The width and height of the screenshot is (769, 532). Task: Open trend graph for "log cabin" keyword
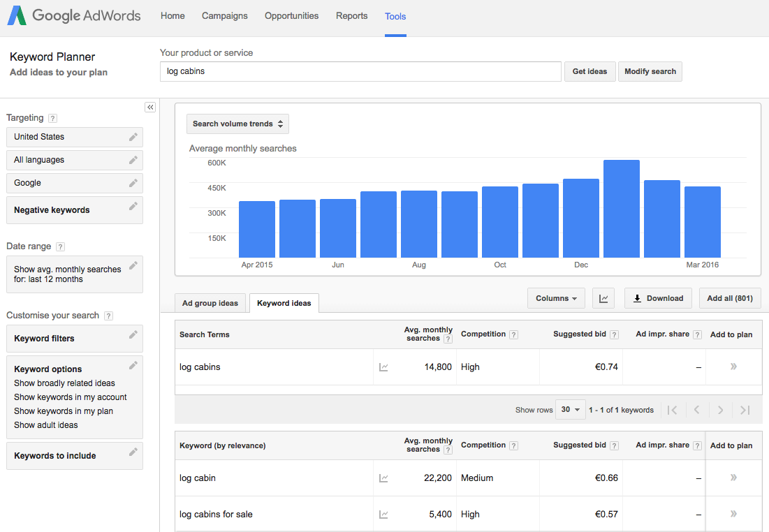(x=383, y=478)
